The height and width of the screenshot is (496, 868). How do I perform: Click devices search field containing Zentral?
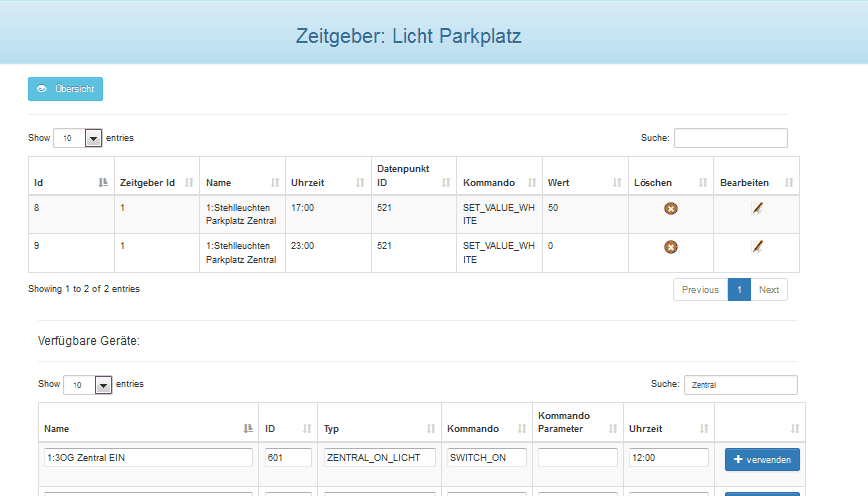[x=740, y=384]
